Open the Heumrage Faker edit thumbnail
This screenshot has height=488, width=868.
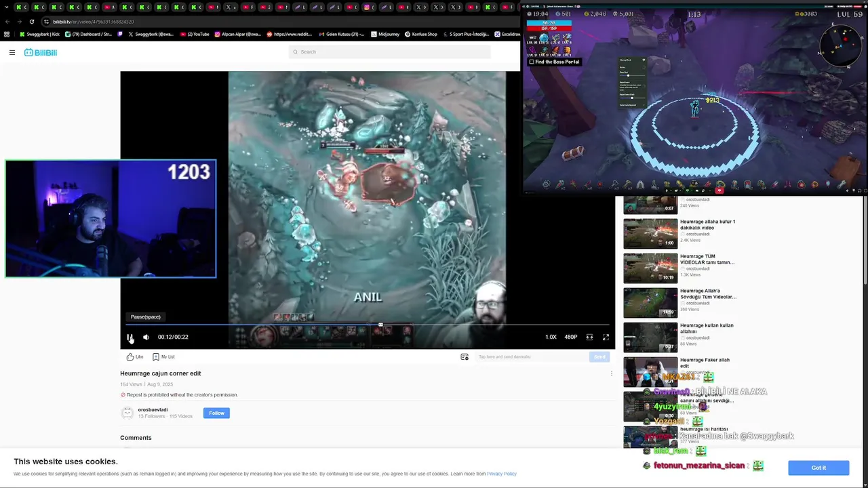650,371
